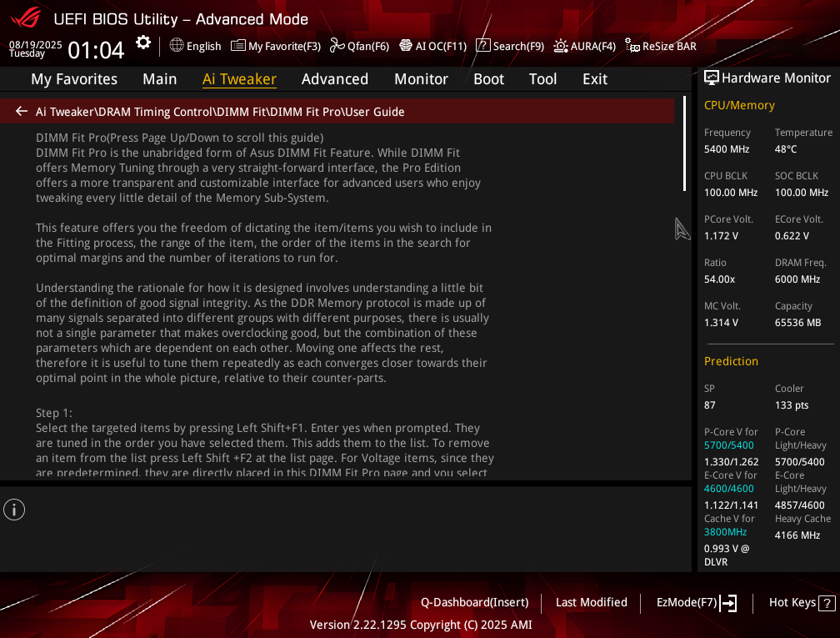The height and width of the screenshot is (638, 840).
Task: Open settings via the gear icon
Action: [x=143, y=43]
